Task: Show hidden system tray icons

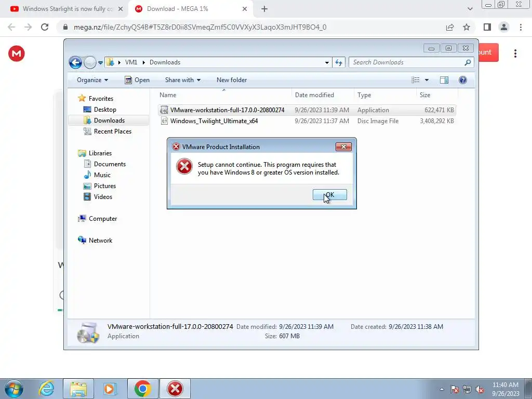Action: (x=442, y=390)
